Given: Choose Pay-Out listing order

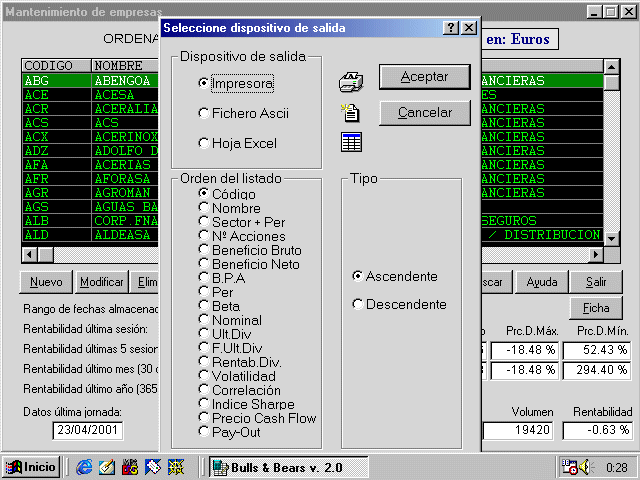Looking at the screenshot, I should coord(229,432).
